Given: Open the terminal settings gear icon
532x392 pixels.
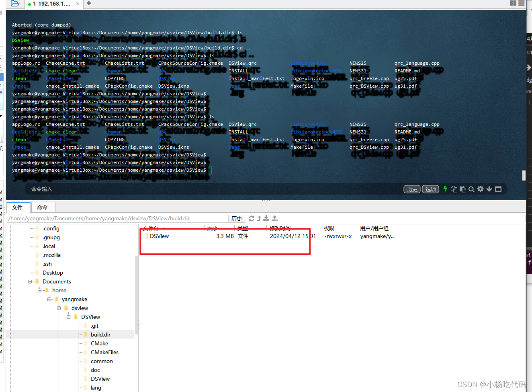Looking at the screenshot, I should pos(481,189).
